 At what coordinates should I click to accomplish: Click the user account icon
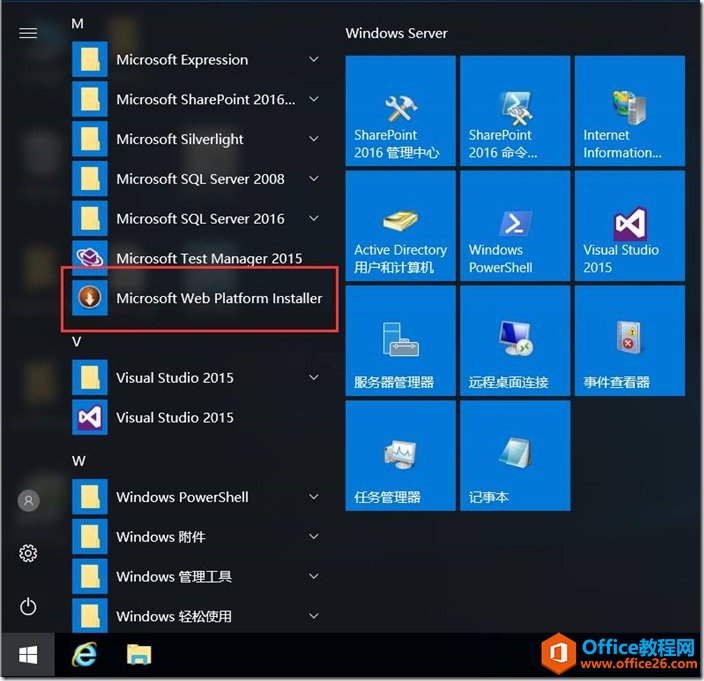[x=28, y=500]
